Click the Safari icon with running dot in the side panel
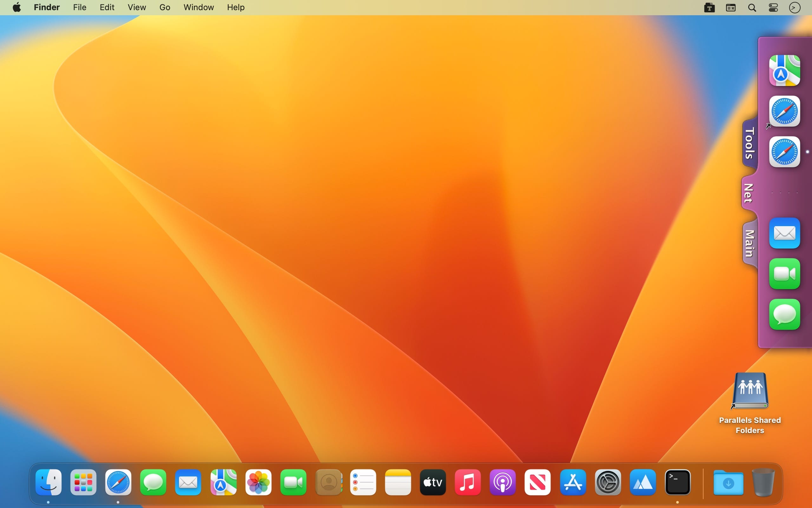Image resolution: width=812 pixels, height=508 pixels. [x=784, y=152]
